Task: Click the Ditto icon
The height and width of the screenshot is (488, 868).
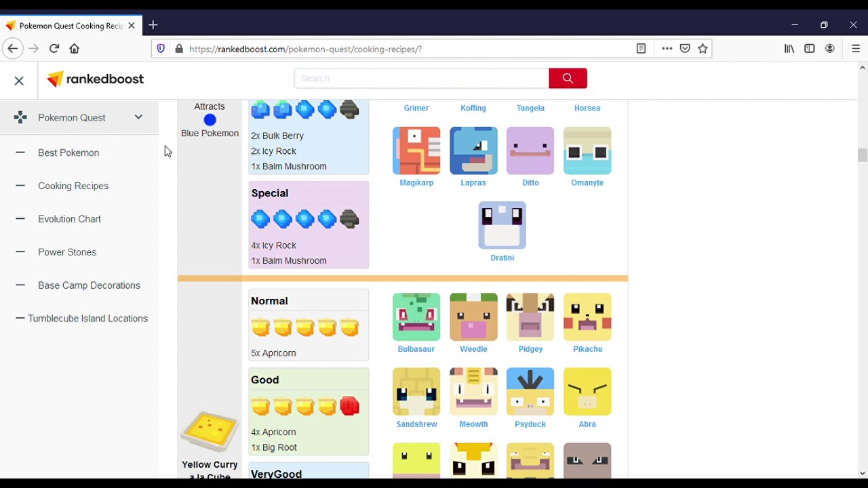Action: [530, 150]
